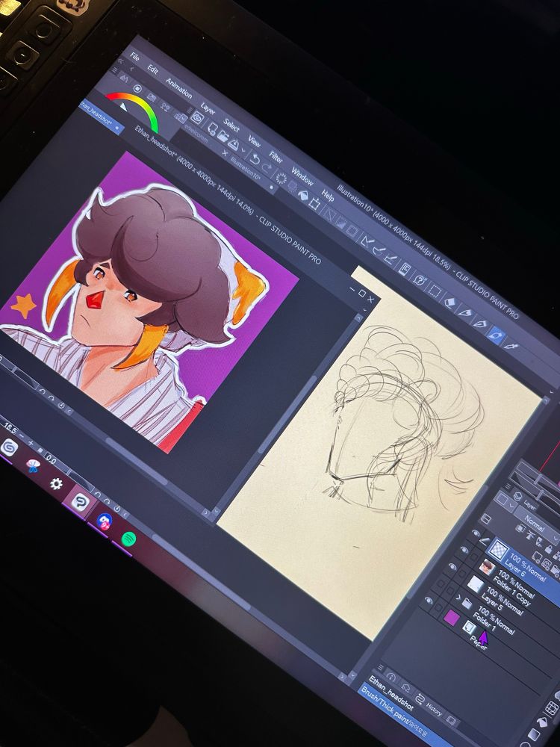The height and width of the screenshot is (747, 560).
Task: Click the Layer 6 checkerboard thumbnail
Action: [x=500, y=550]
